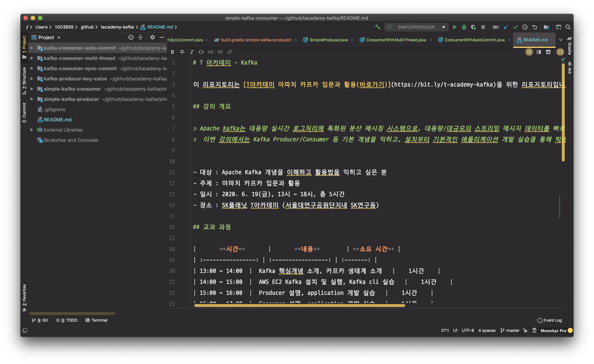
Task: Toggle the Favorites side tool window
Action: tap(24, 298)
